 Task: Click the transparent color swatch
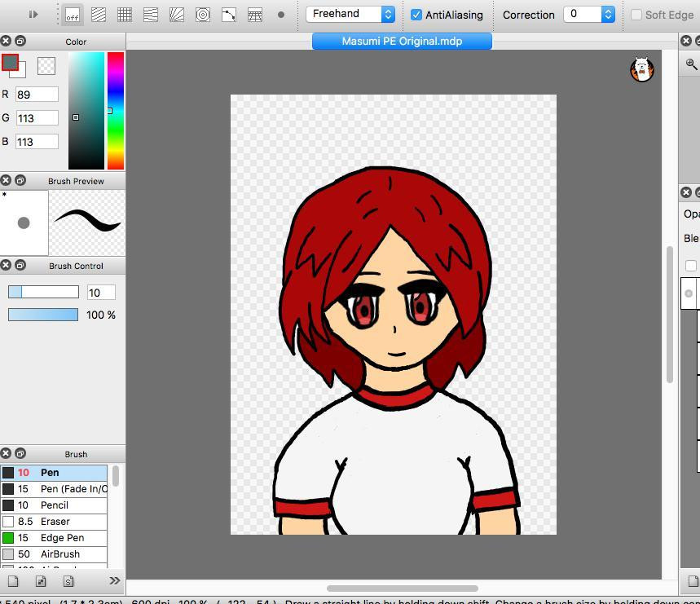(x=46, y=66)
